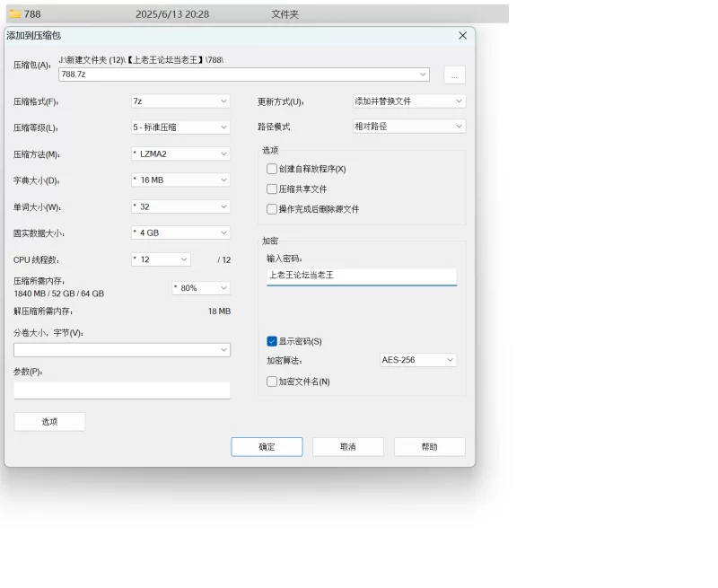Screen dimensions: 718x588
Task: Enable the 压缩共享文件 checkbox
Action: pyautogui.click(x=272, y=189)
